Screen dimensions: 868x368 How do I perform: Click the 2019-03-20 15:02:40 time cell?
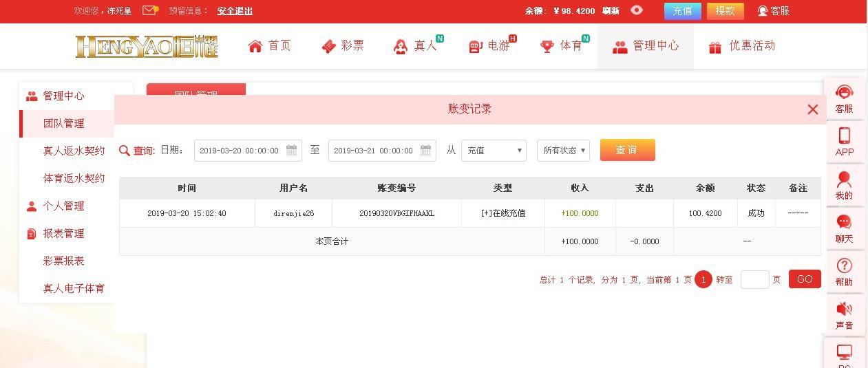point(187,213)
